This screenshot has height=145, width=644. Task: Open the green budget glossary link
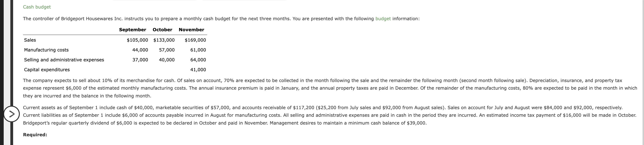[383, 19]
